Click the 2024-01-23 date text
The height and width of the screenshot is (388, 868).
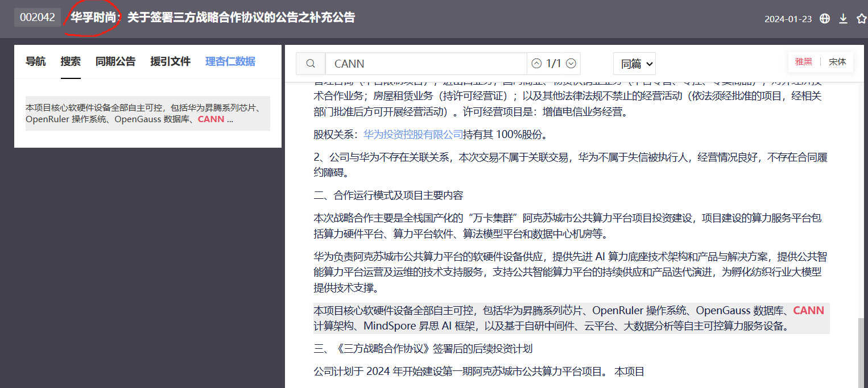(x=788, y=19)
